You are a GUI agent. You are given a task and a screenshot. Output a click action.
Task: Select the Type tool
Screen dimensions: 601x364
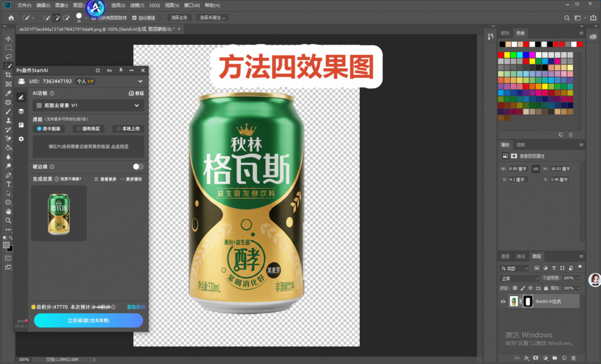point(8,185)
